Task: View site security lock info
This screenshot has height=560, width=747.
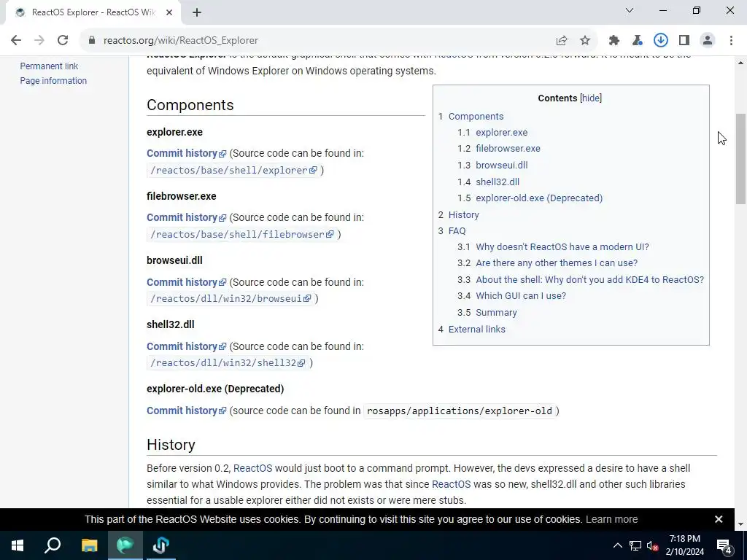Action: pyautogui.click(x=92, y=41)
